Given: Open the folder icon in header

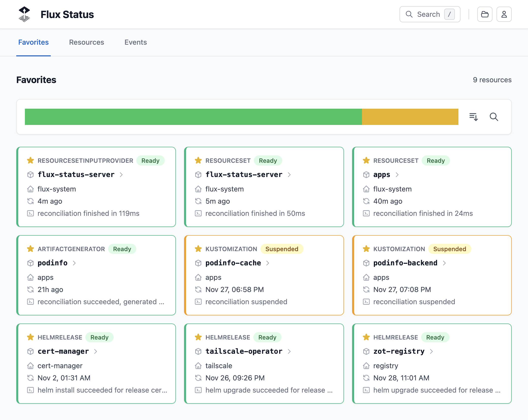Looking at the screenshot, I should click(485, 14).
